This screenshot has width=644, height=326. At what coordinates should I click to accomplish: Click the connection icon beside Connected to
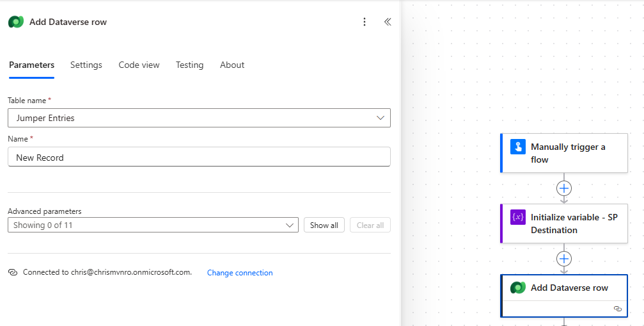(x=13, y=272)
